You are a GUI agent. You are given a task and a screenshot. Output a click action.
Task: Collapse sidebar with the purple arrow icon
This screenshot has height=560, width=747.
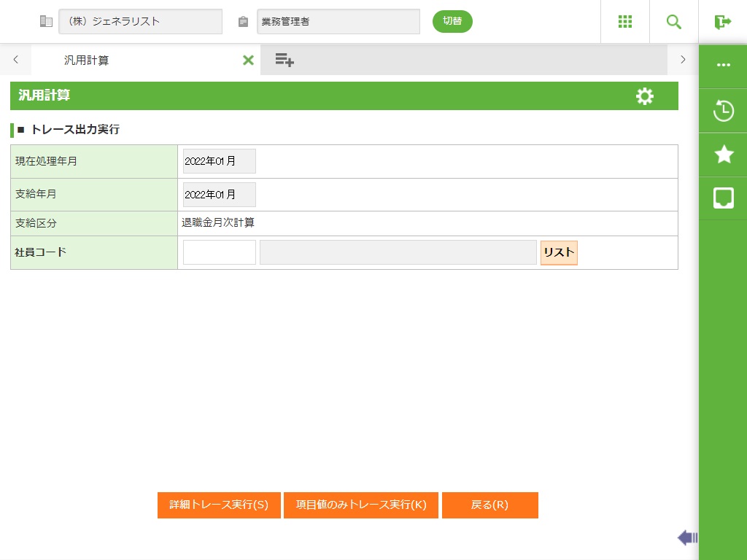click(687, 537)
